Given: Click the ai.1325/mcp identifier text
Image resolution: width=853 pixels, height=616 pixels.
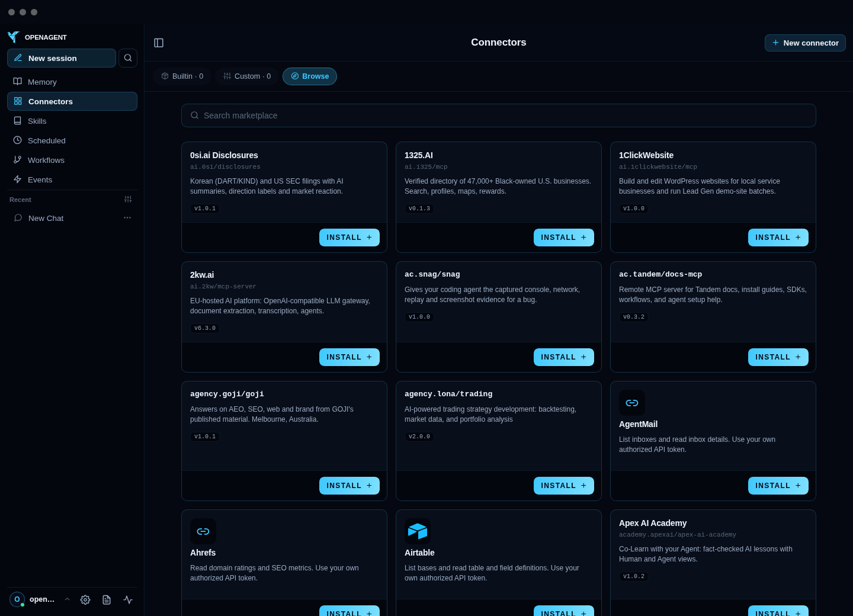Looking at the screenshot, I should pos(426,167).
